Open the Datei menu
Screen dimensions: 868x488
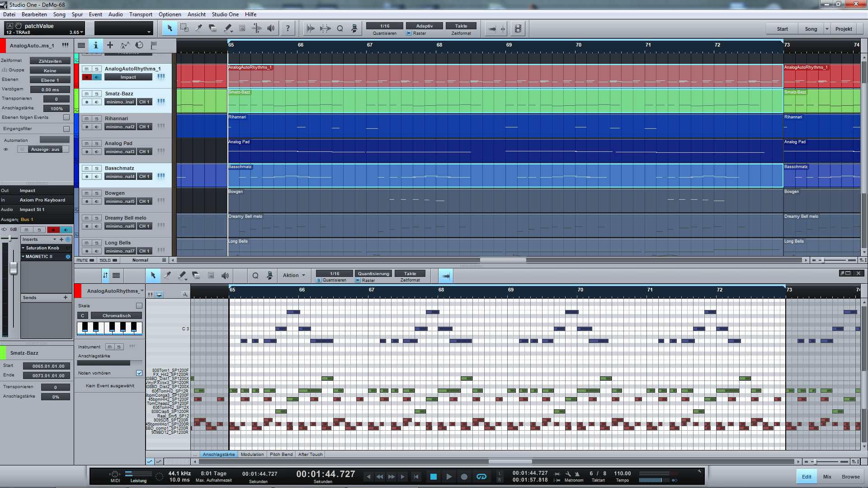[x=9, y=14]
